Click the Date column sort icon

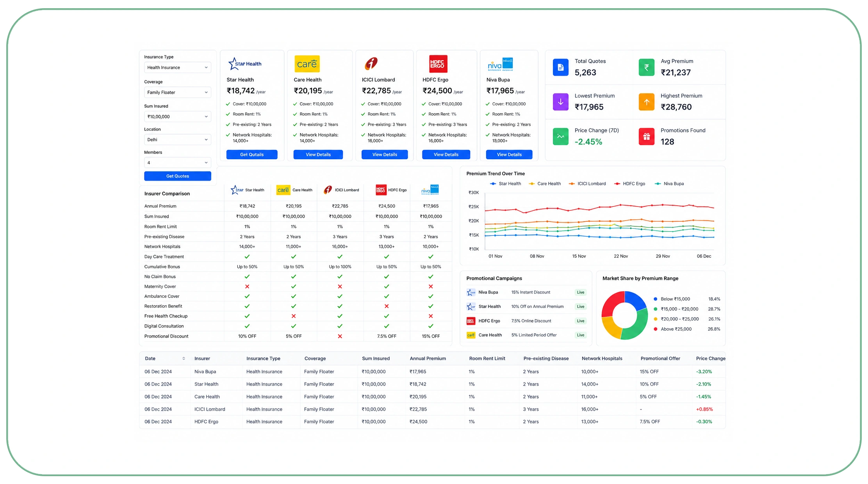[x=184, y=359]
